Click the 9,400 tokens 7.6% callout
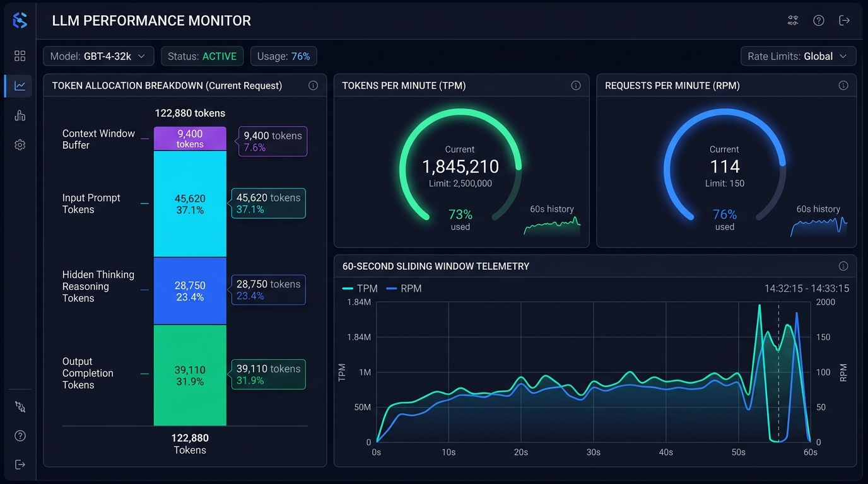Screen dimensions: 868x484 273,141
